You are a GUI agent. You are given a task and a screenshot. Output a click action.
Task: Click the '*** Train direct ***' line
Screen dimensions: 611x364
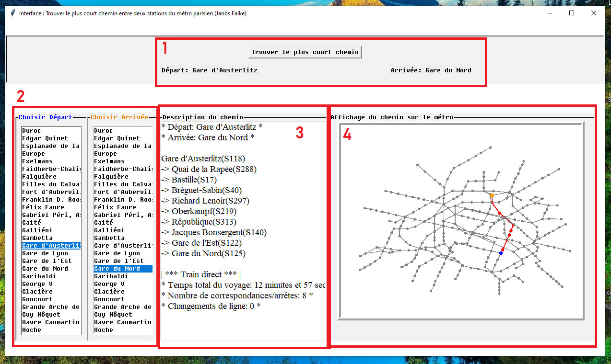pyautogui.click(x=201, y=274)
